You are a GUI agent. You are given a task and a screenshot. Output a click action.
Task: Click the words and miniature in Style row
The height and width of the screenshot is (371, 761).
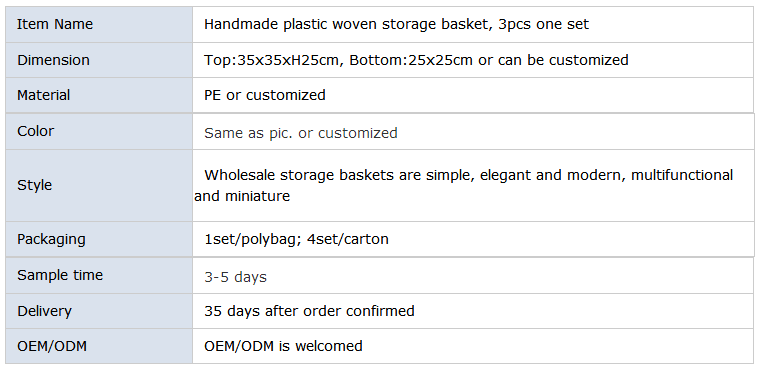(x=242, y=196)
